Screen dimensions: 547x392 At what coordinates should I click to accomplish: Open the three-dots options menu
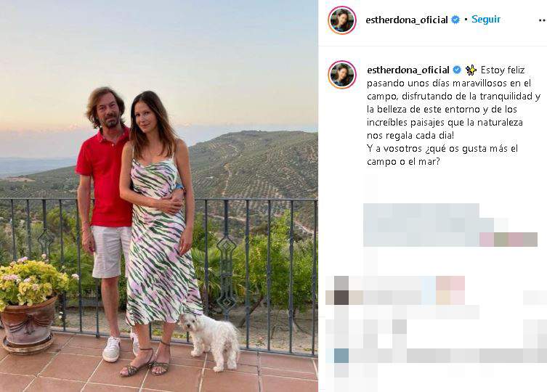point(542,20)
